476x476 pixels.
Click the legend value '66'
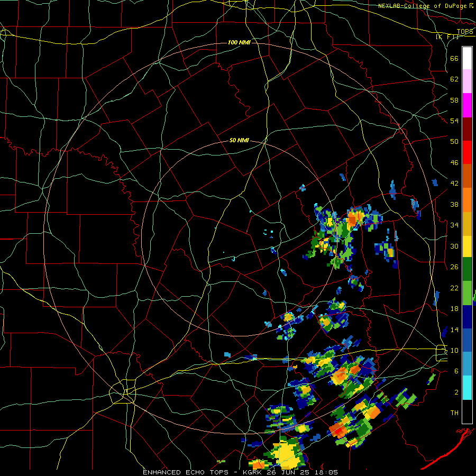tap(454, 58)
